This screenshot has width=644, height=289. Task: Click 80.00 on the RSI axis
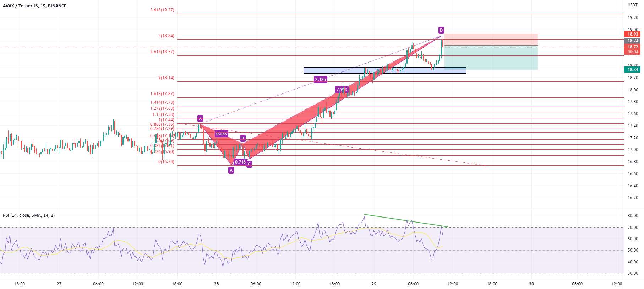click(x=633, y=216)
